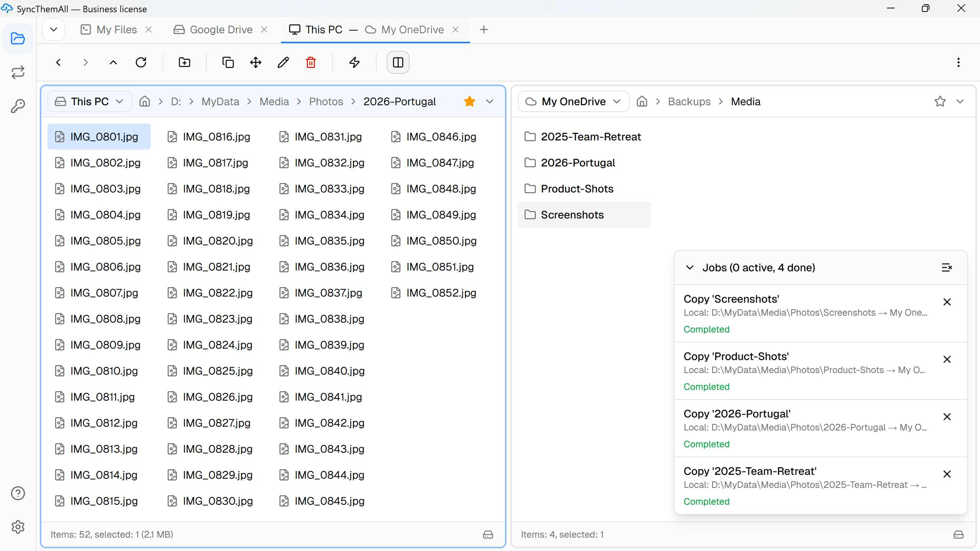Navigate to the left pane Media breadcrumb
This screenshot has width=980, height=551.
(x=274, y=101)
